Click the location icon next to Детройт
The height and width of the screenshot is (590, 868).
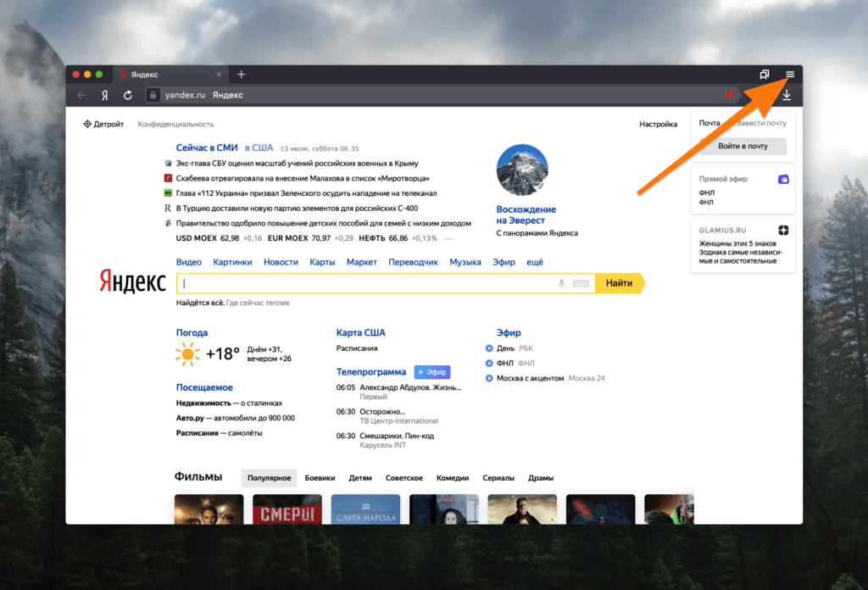(87, 124)
